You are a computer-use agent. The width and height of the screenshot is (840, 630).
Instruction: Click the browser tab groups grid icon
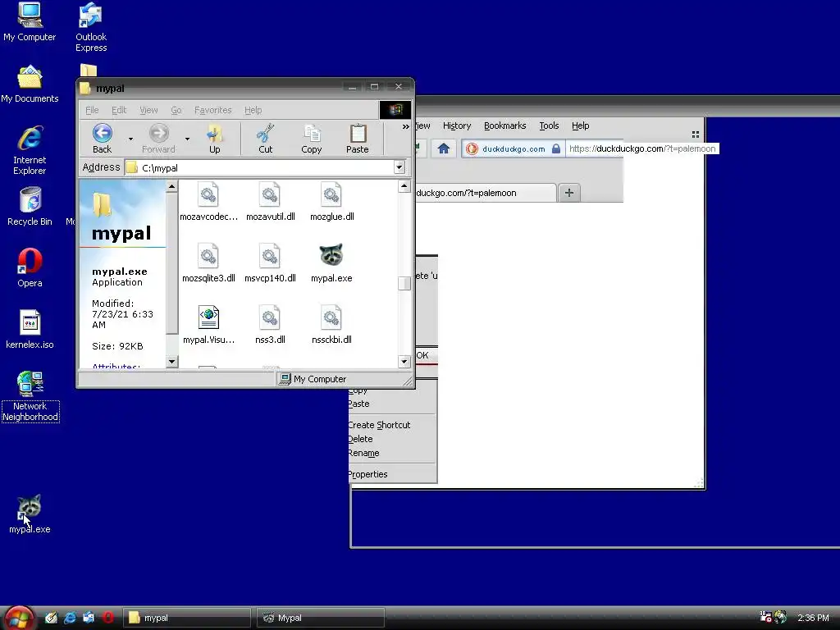[696, 135]
